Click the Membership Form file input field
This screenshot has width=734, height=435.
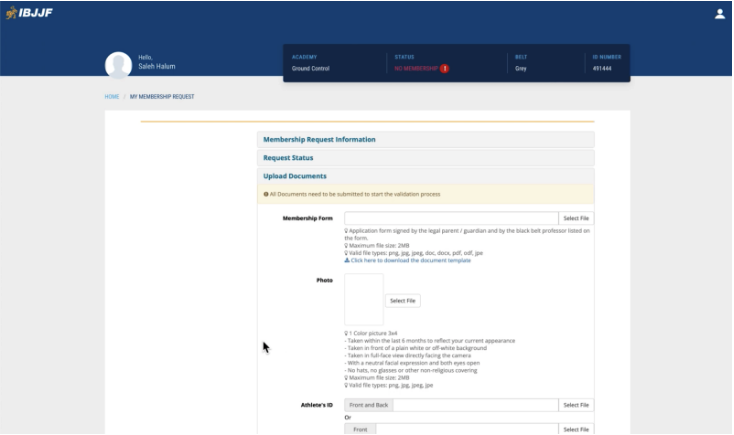[x=451, y=218]
